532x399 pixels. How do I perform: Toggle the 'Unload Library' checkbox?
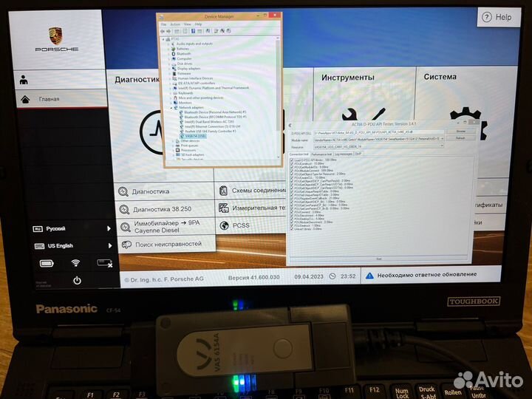(x=290, y=228)
